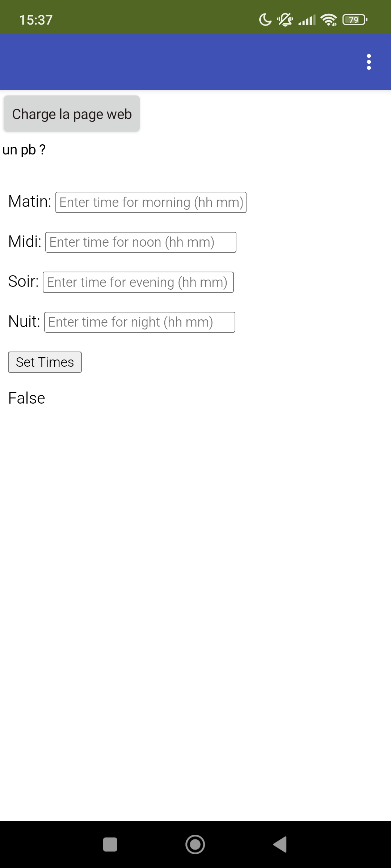Tap the muted bell status icon
Image resolution: width=391 pixels, height=868 pixels.
(285, 20)
